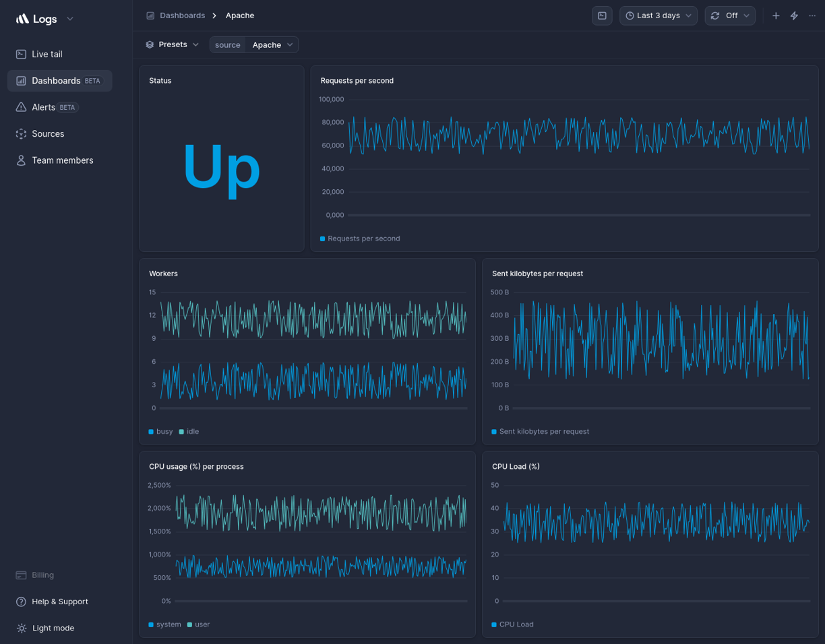Select the Live tail icon in the sidebar
Image resolution: width=825 pixels, height=644 pixels.
pos(20,54)
